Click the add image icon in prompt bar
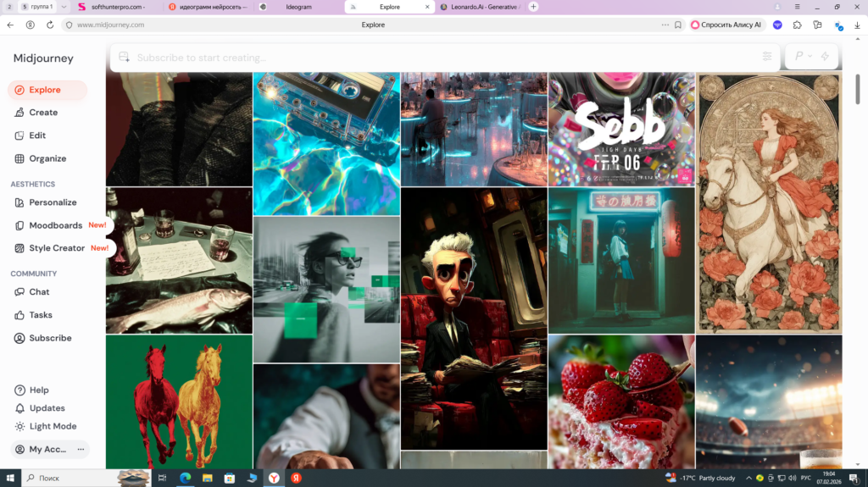The width and height of the screenshot is (868, 487). [x=124, y=57]
